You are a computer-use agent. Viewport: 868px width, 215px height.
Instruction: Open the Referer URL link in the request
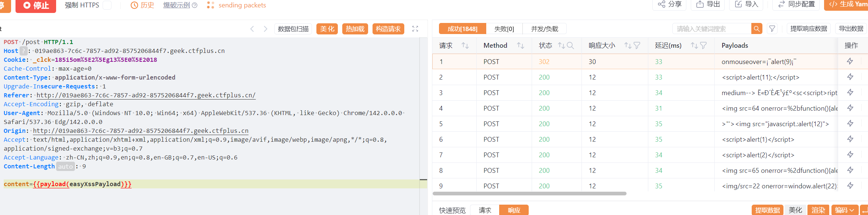coord(146,95)
